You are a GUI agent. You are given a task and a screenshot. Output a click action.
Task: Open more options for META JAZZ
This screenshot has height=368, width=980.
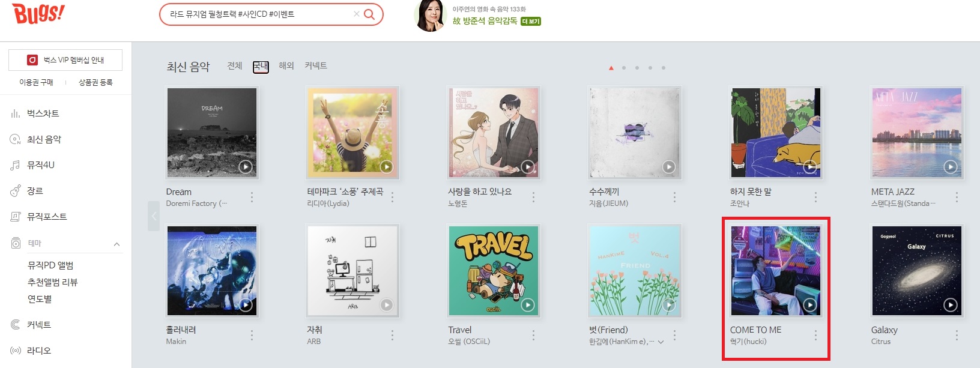click(x=957, y=197)
